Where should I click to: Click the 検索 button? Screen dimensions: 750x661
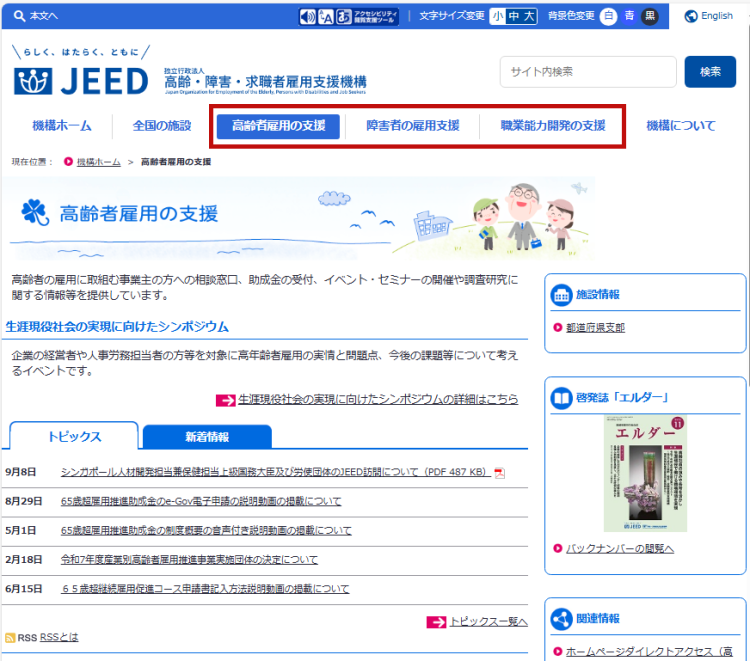pos(710,72)
